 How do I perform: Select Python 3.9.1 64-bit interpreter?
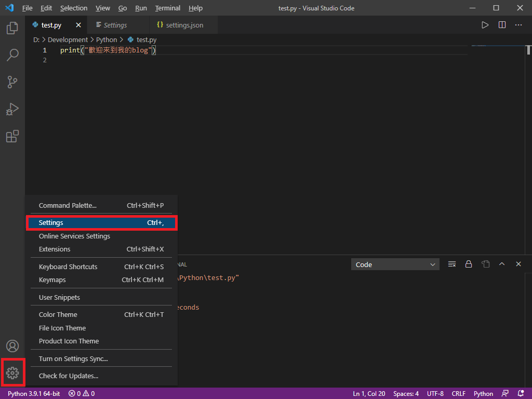tap(34, 394)
